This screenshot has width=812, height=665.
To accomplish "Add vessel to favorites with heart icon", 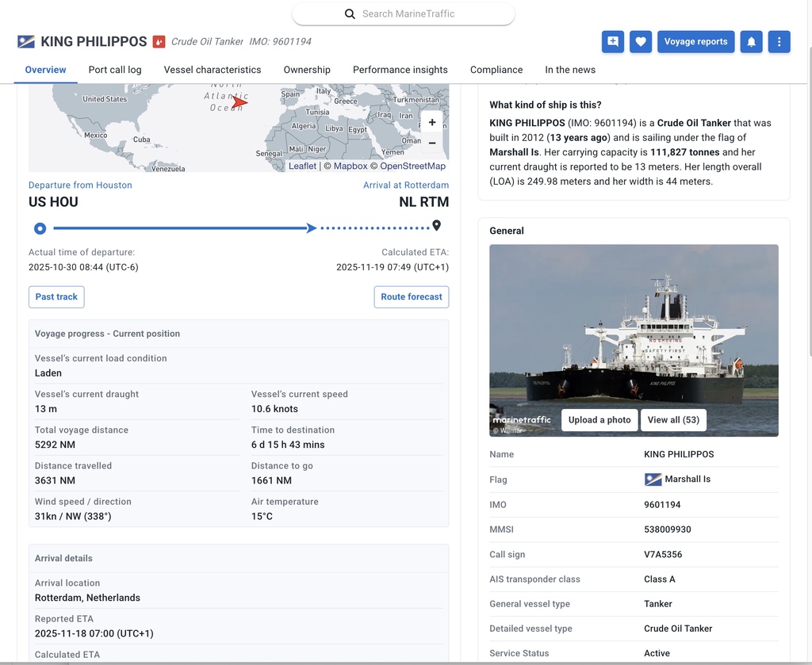I will 641,42.
